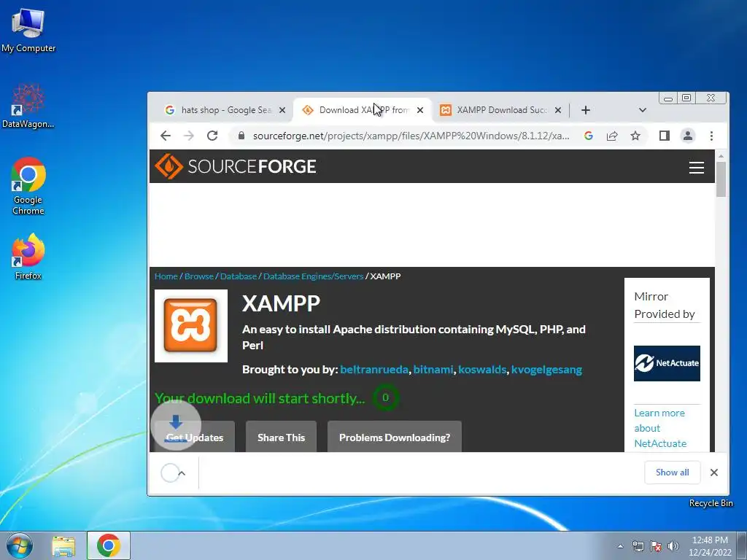747x560 pixels.
Task: Open My Computer desktop icon
Action: (x=28, y=31)
